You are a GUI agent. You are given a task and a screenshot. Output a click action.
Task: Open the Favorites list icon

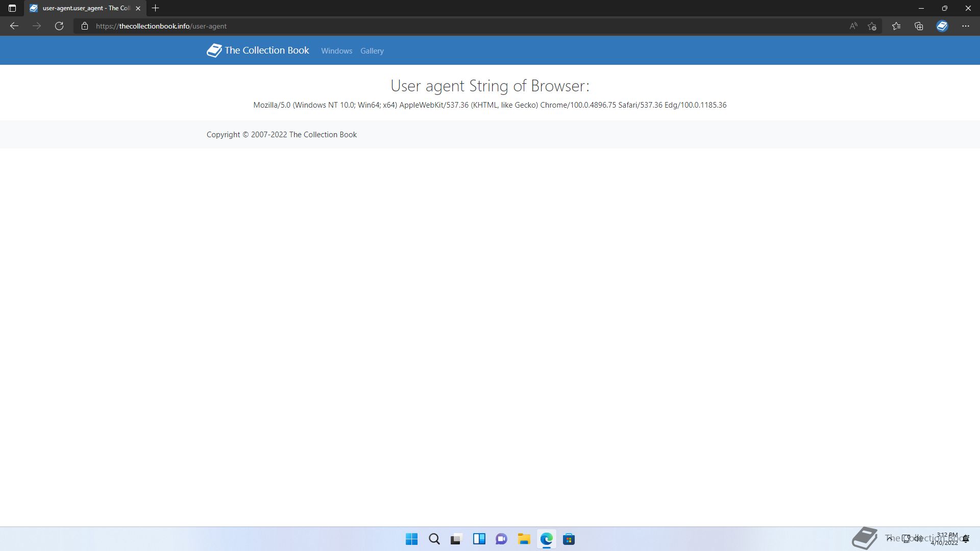[896, 26]
